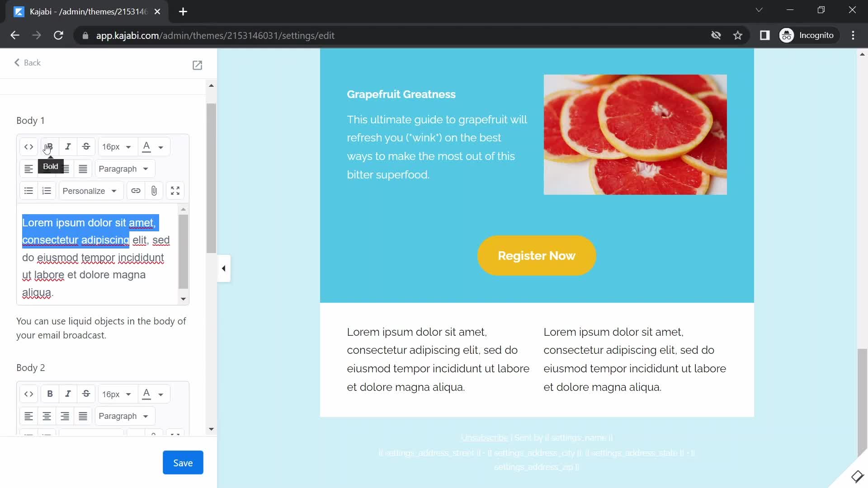The height and width of the screenshot is (488, 868).
Task: Click Personalize dropdown in toolbar
Action: tap(89, 191)
